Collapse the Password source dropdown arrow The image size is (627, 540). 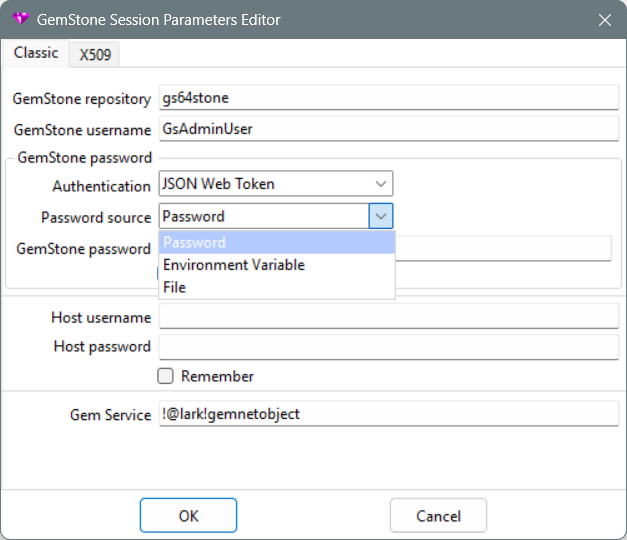381,216
